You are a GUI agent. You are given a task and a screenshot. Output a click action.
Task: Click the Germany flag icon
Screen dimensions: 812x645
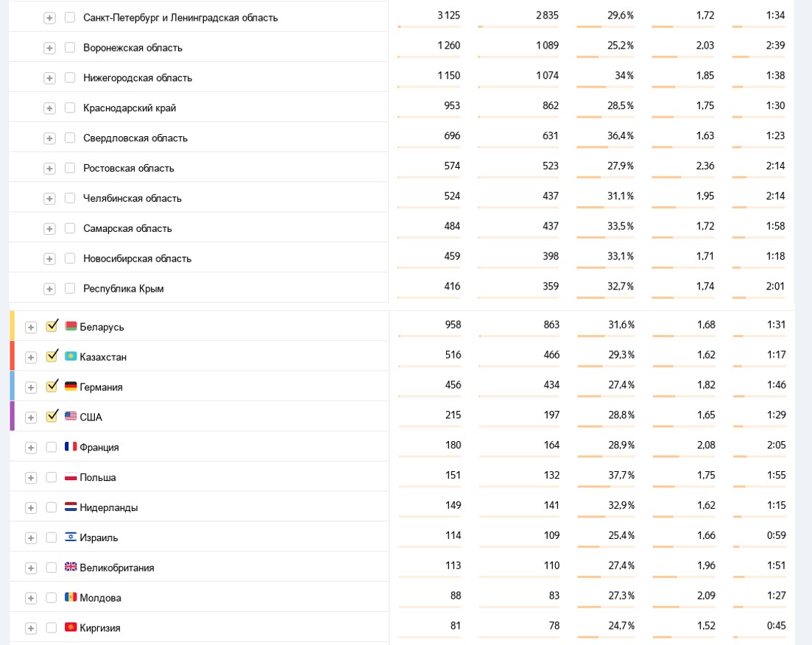pyautogui.click(x=71, y=387)
